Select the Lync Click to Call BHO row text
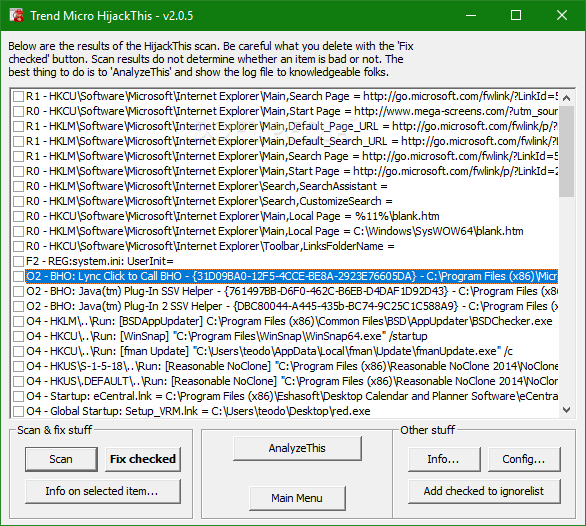Screen dimensions: 586x526 click(x=292, y=276)
